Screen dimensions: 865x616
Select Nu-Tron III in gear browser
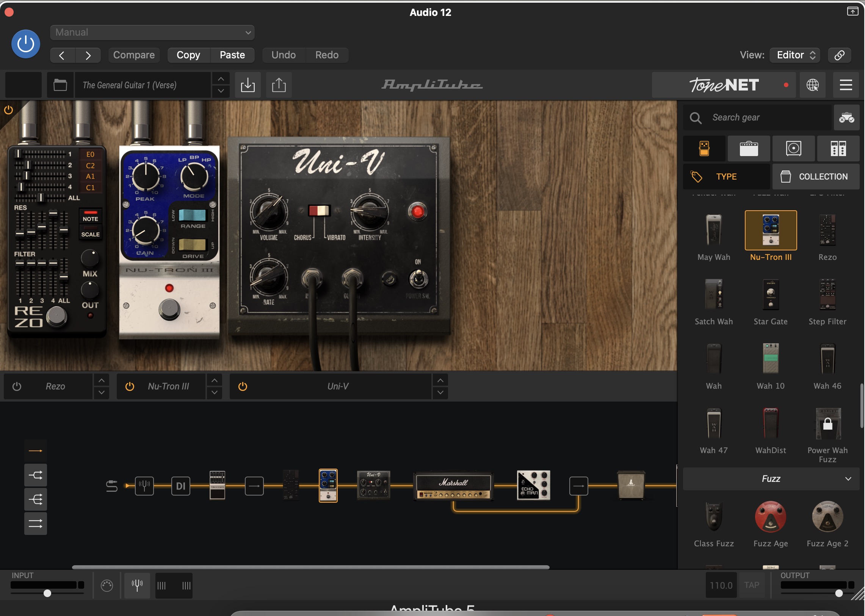point(771,230)
